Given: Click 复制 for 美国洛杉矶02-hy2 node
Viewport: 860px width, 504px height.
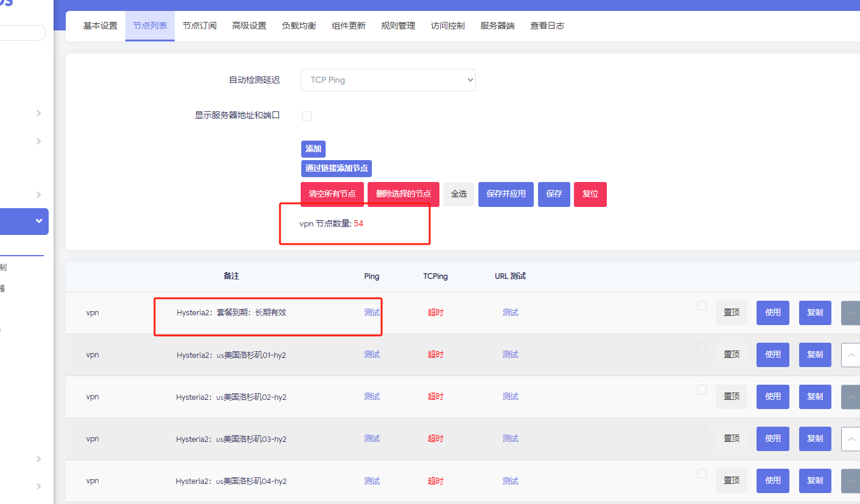Looking at the screenshot, I should coord(814,397).
